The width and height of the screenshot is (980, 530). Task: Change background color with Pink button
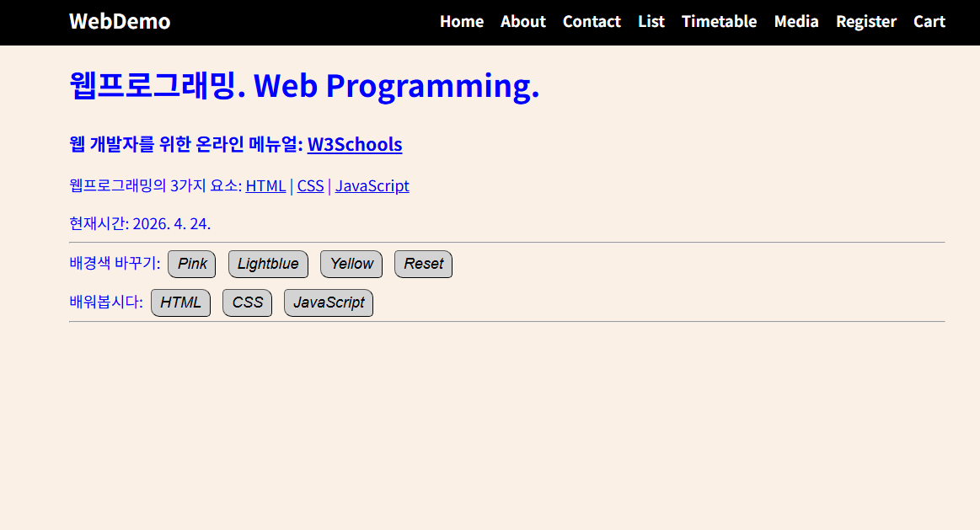(x=192, y=264)
